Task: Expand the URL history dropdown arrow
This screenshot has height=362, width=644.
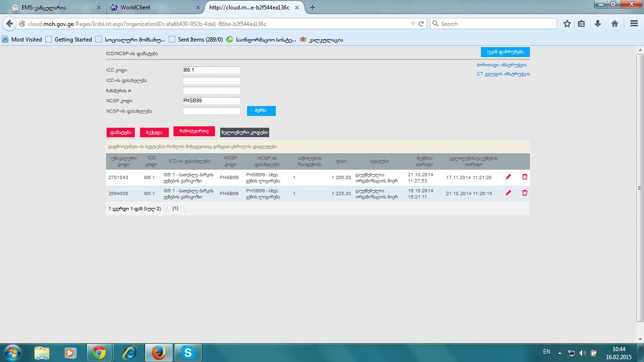Action: point(413,24)
